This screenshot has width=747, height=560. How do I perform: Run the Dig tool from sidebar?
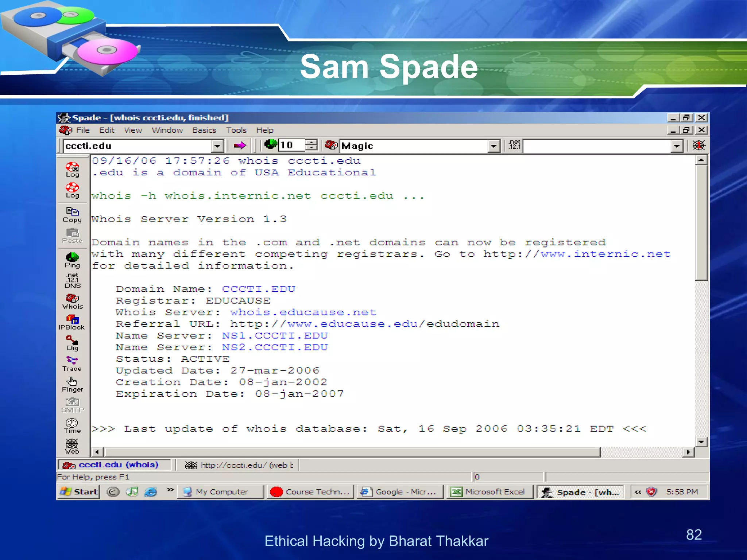pos(72,343)
